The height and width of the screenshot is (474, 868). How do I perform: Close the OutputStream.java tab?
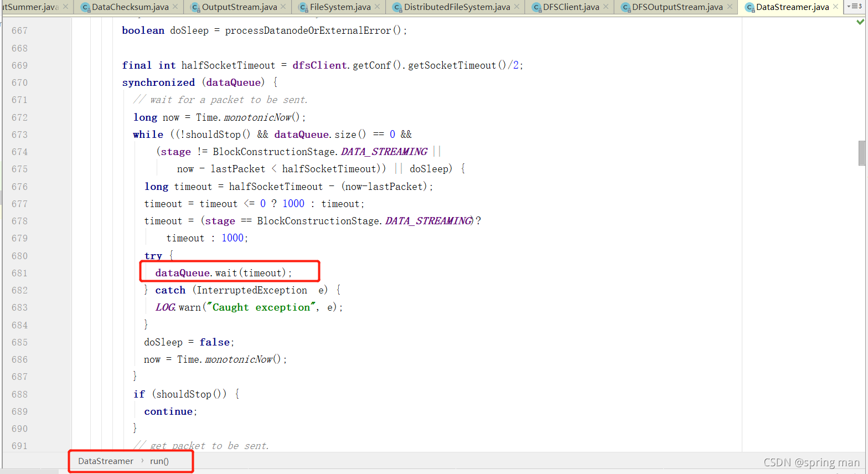(x=283, y=7)
